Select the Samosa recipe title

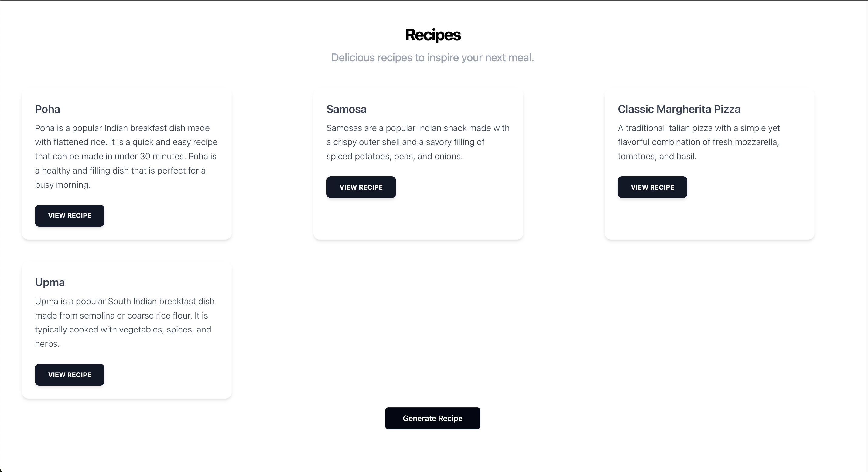tap(347, 109)
